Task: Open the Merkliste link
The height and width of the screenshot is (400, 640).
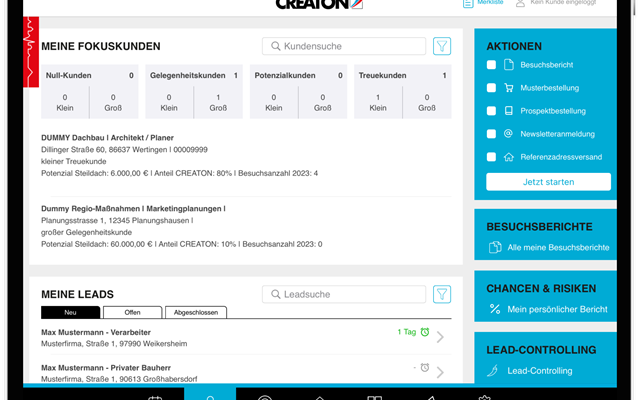Action: (x=490, y=2)
